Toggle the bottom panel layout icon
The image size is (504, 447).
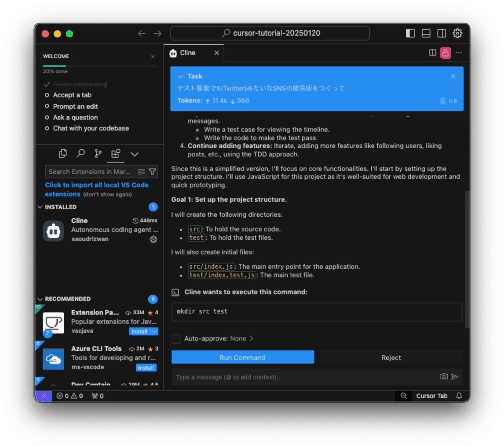click(426, 33)
